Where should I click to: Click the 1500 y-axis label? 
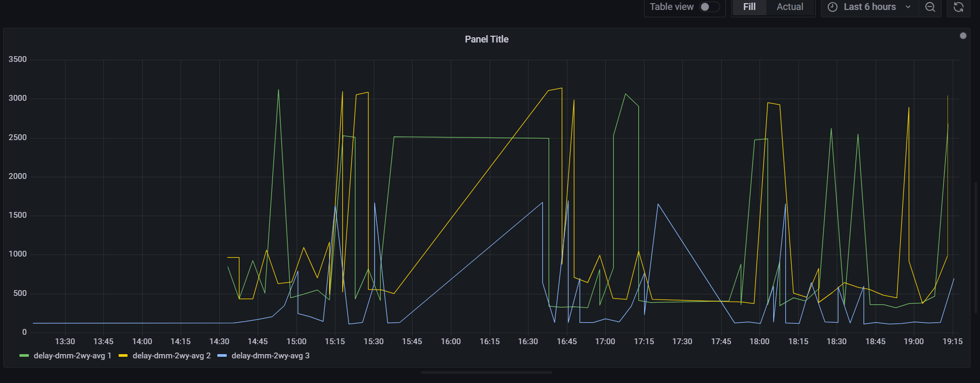tap(17, 215)
